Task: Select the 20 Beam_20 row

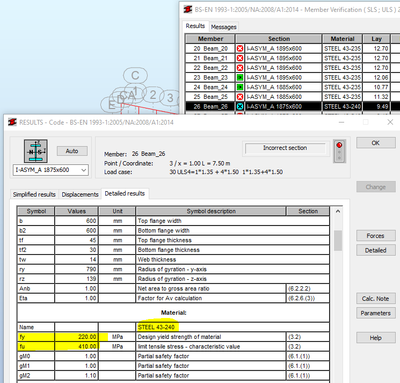Action: [x=292, y=49]
